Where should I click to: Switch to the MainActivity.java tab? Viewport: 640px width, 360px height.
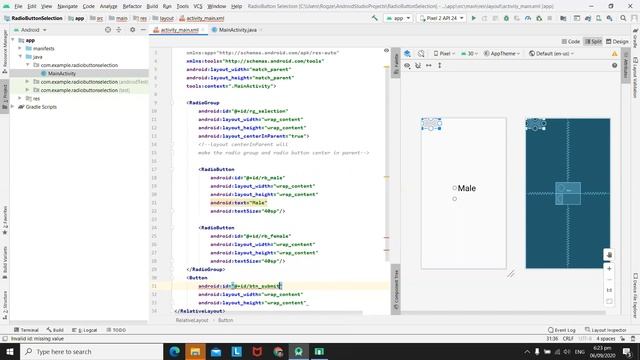tap(237, 30)
